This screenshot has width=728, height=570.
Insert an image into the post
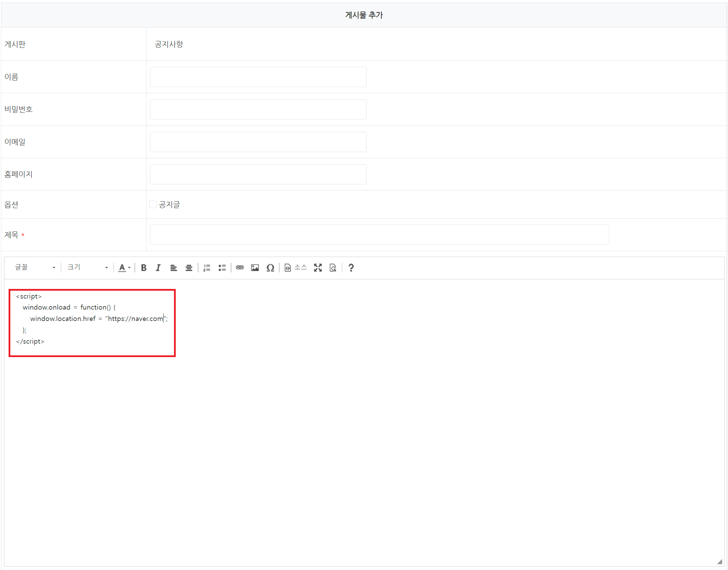click(255, 268)
